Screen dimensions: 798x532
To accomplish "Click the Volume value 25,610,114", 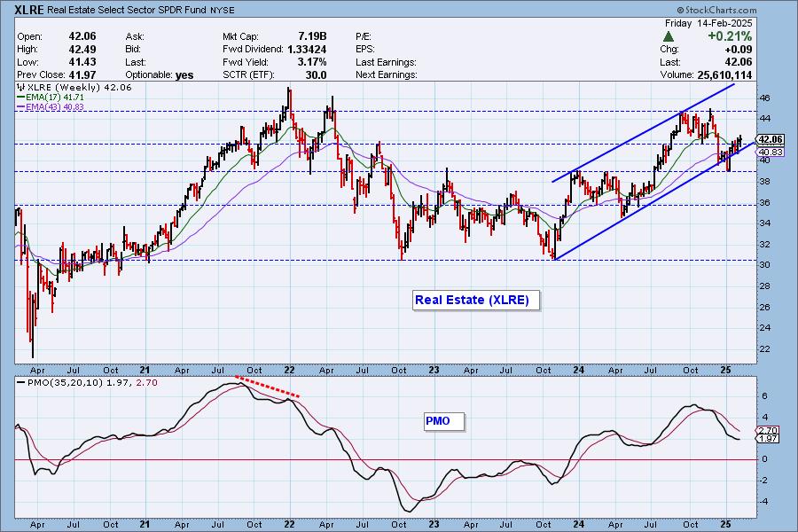I will pyautogui.click(x=724, y=74).
